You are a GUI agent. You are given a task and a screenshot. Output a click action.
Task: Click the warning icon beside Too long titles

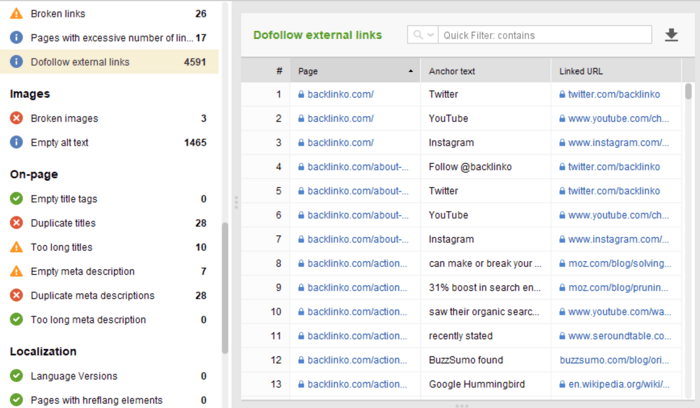click(x=17, y=247)
